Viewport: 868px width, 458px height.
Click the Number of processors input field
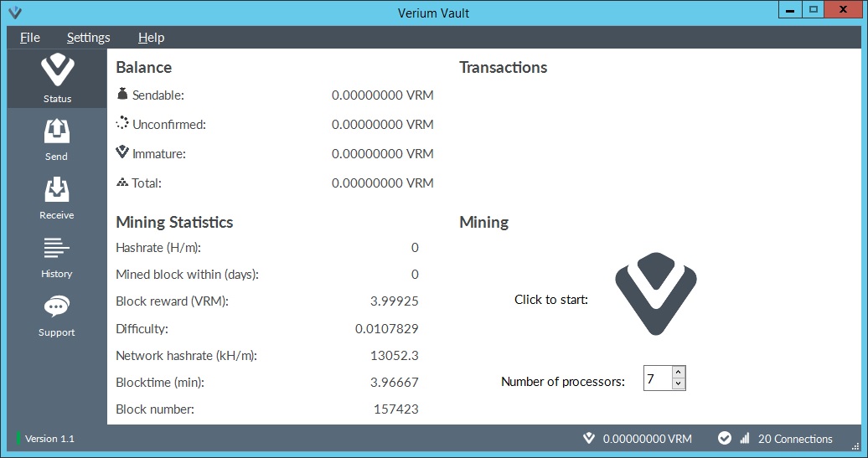pyautogui.click(x=657, y=378)
